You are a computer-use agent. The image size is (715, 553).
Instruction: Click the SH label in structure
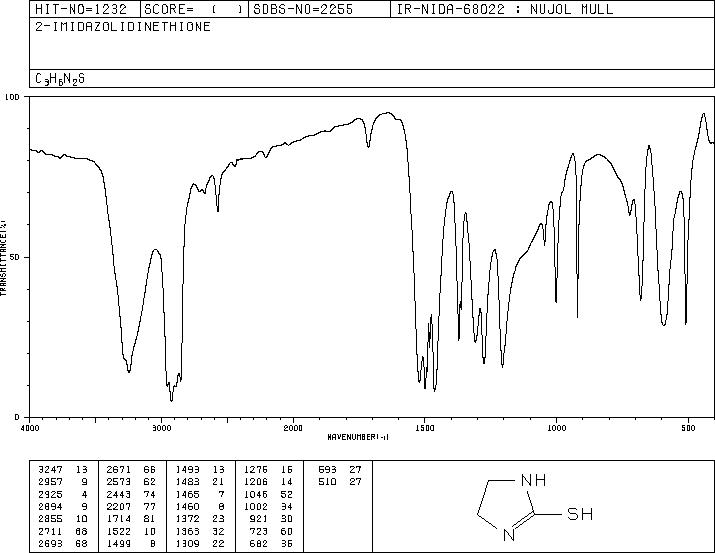click(580, 514)
